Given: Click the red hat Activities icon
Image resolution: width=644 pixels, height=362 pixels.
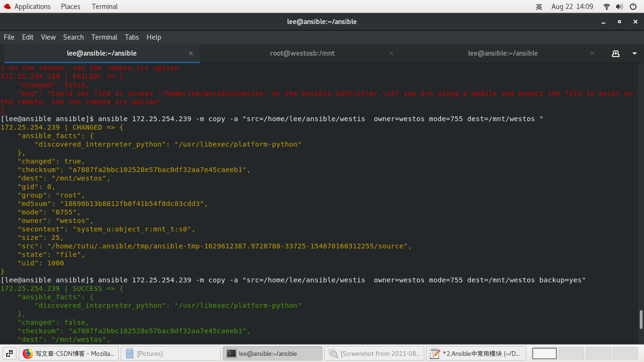Looking at the screenshot, I should (7, 7).
